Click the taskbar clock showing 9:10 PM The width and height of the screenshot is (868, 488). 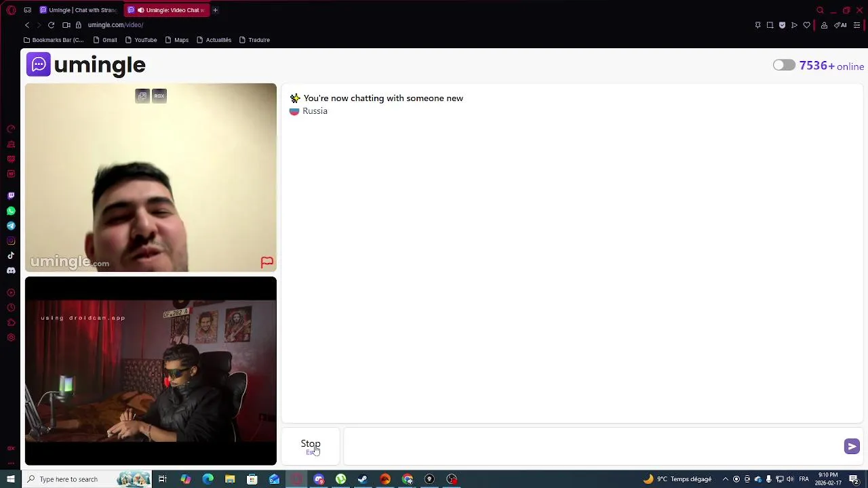pos(828,479)
